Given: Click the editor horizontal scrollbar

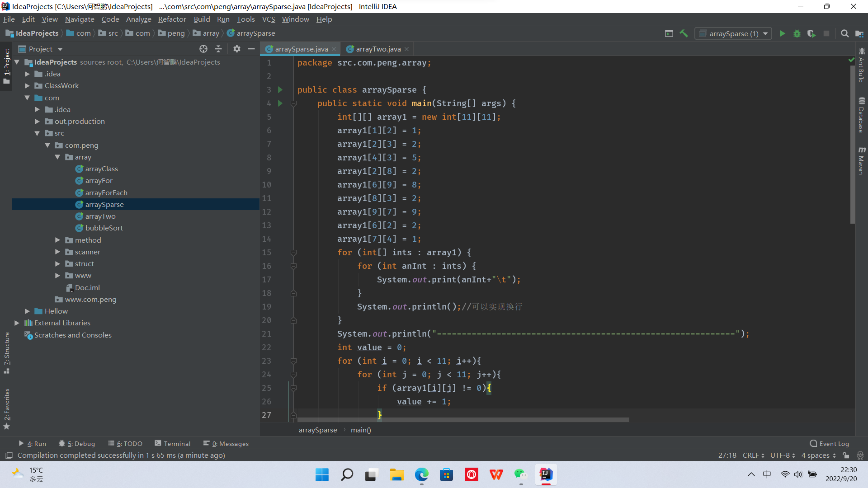Looking at the screenshot, I should pos(463,420).
